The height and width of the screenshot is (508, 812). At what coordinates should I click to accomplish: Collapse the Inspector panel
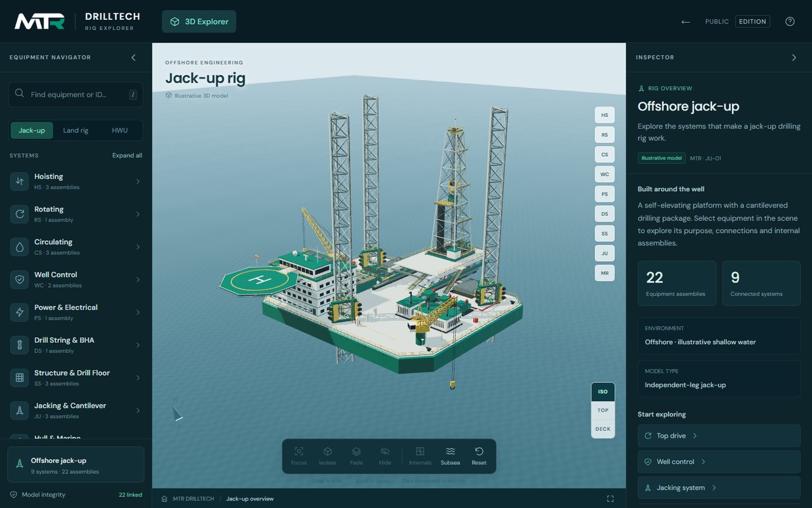[794, 57]
